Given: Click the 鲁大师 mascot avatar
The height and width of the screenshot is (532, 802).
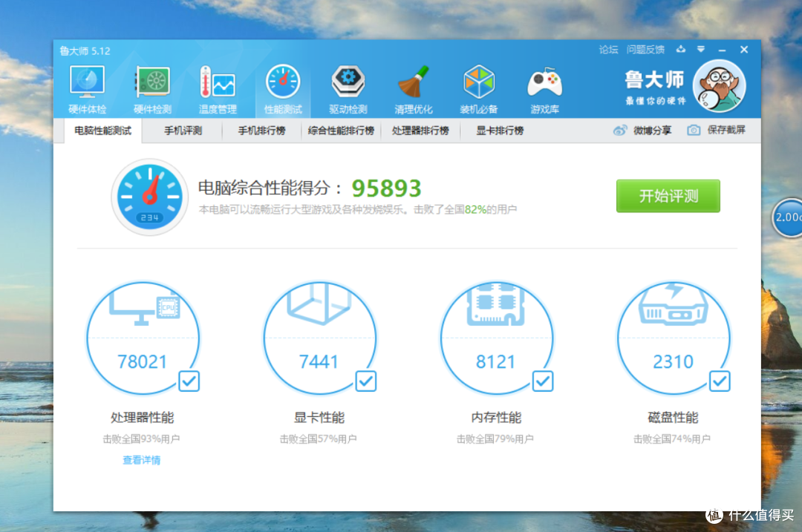Looking at the screenshot, I should pos(719,86).
